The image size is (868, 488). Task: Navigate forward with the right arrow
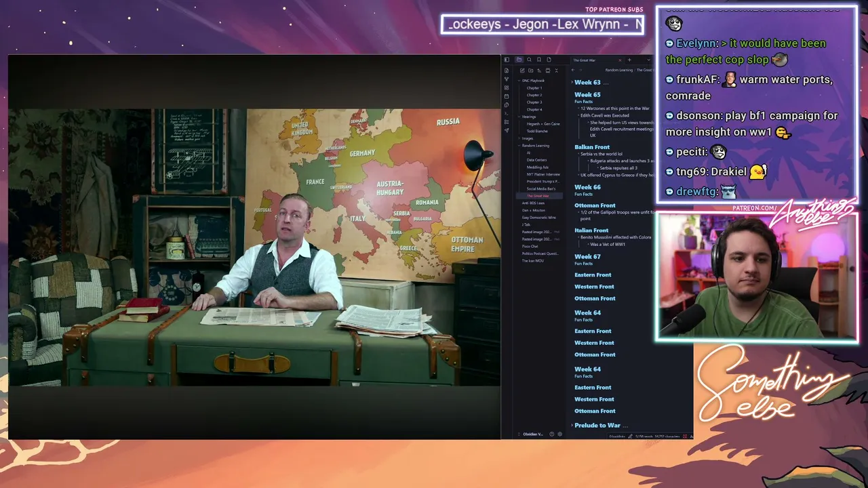tap(580, 70)
